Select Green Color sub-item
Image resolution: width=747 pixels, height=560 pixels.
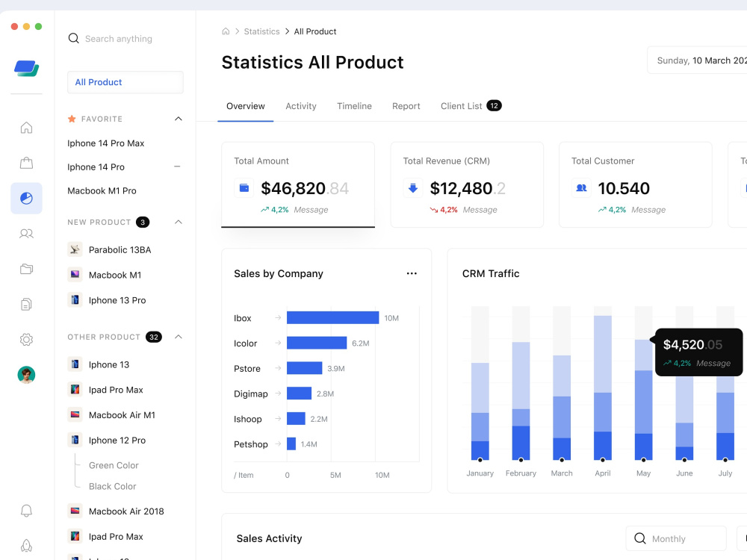[x=114, y=465]
